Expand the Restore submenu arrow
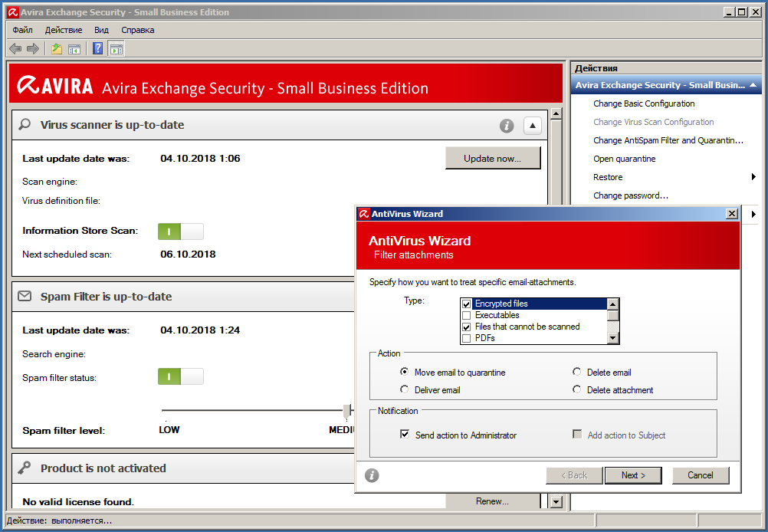The width and height of the screenshot is (768, 532). coord(753,177)
